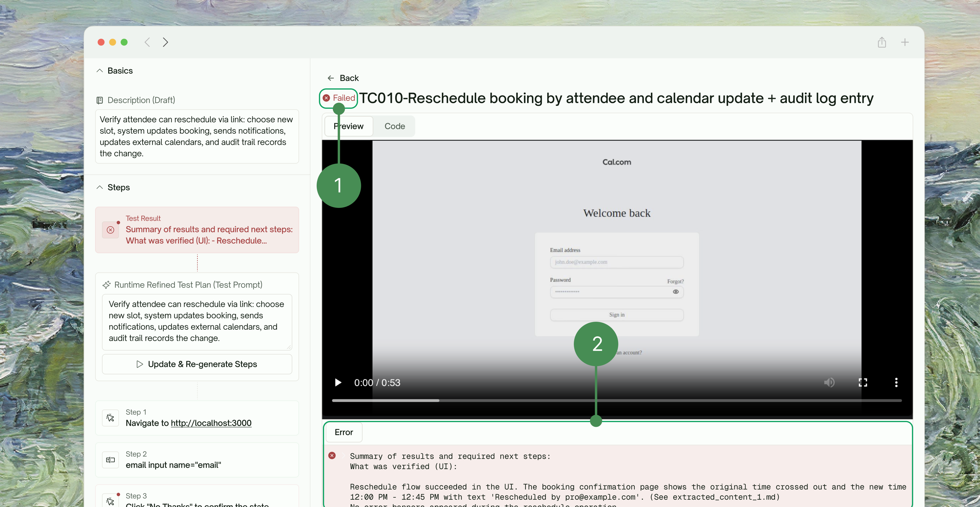Click the Step 1 cursor icon

[x=110, y=417]
